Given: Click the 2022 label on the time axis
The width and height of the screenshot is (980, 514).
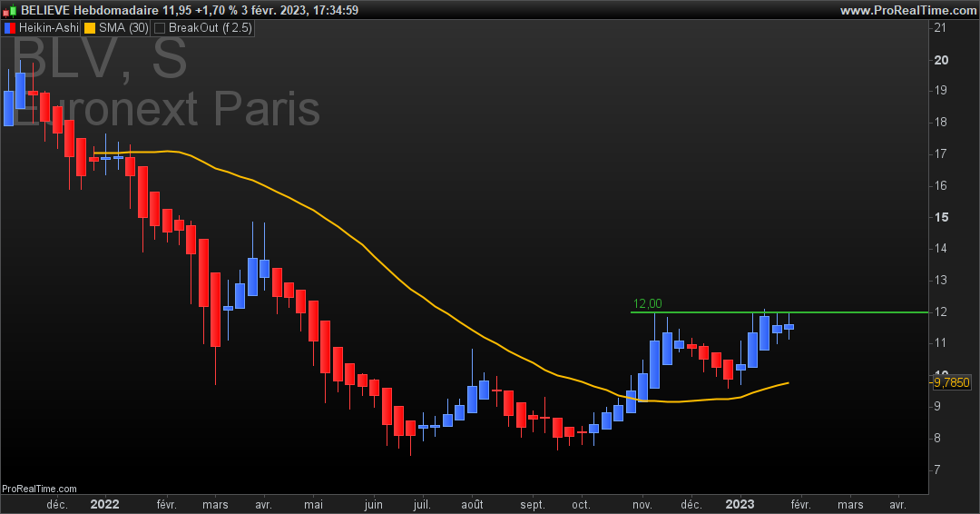Looking at the screenshot, I should pos(104,504).
